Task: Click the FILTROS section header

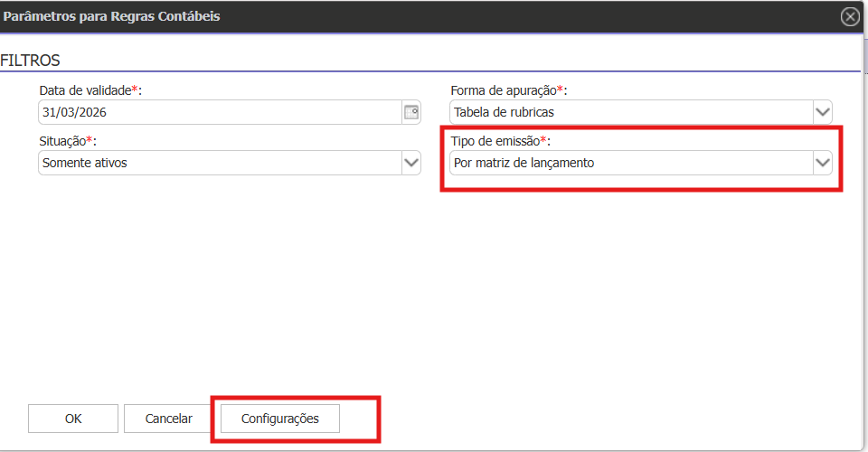Action: point(31,61)
